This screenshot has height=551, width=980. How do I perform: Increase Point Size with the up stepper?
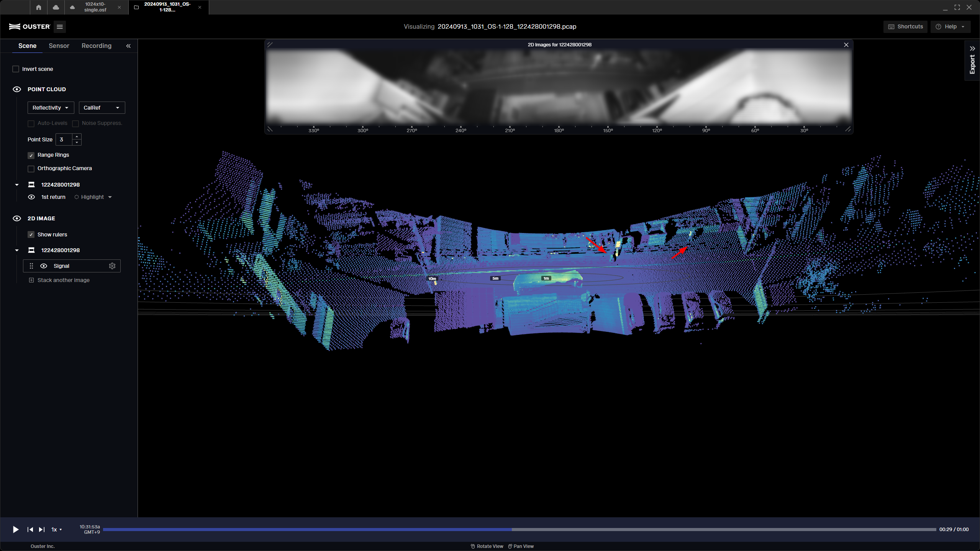click(x=76, y=137)
